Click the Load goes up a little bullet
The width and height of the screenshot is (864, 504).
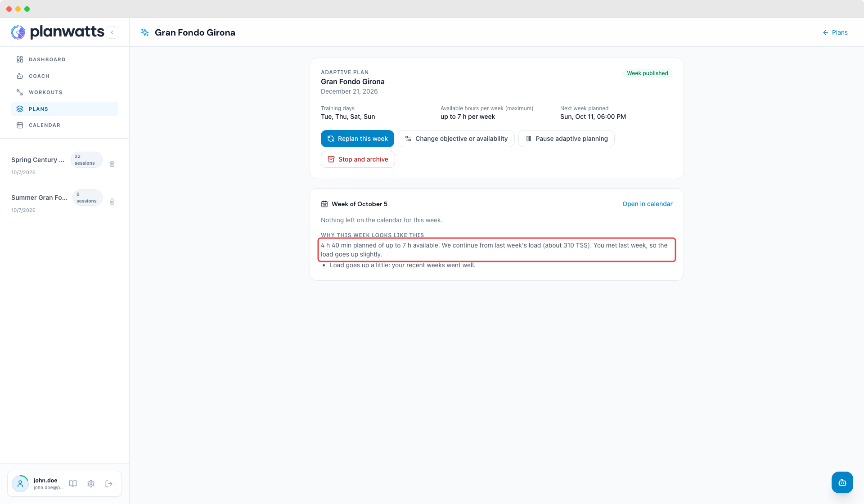coord(402,265)
